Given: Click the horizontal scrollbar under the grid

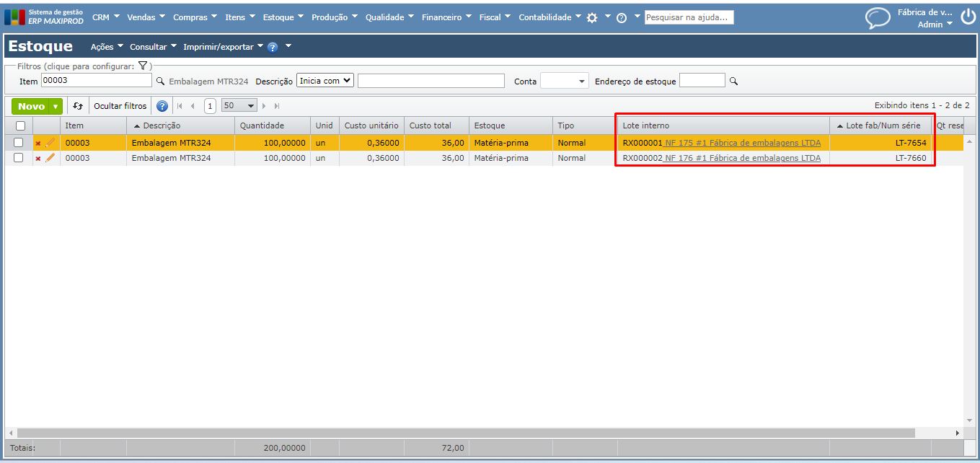Looking at the screenshot, I should click(x=462, y=433).
